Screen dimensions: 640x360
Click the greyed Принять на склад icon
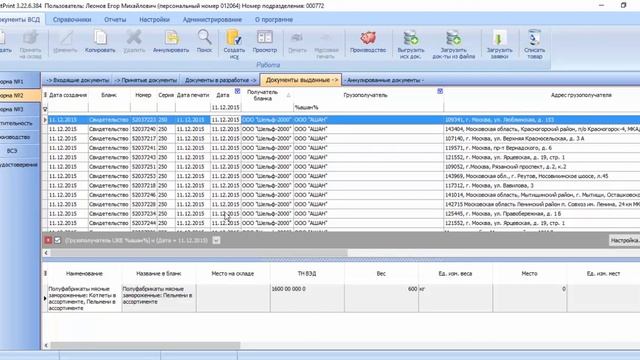[x=30, y=38]
